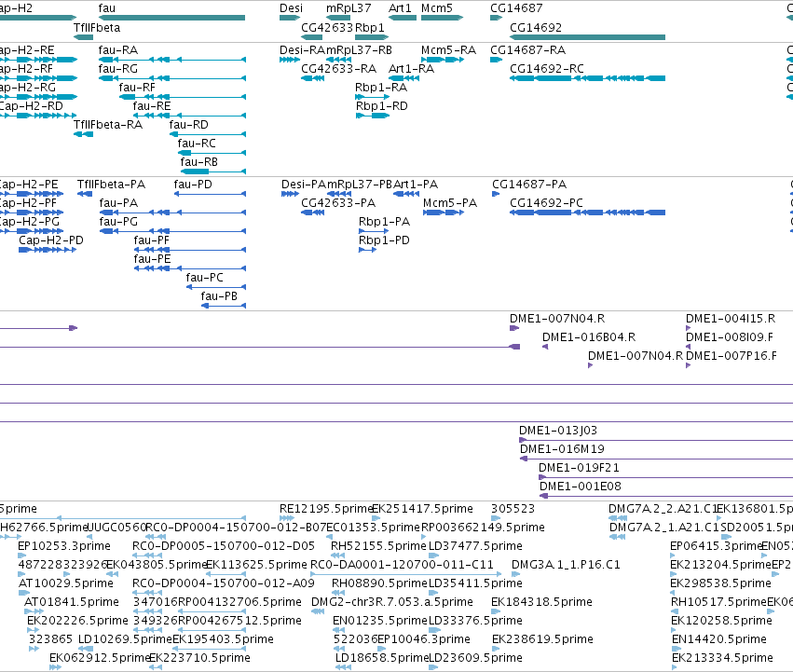The height and width of the screenshot is (672, 793).
Task: Select the CG42633 gene label
Action: (327, 27)
